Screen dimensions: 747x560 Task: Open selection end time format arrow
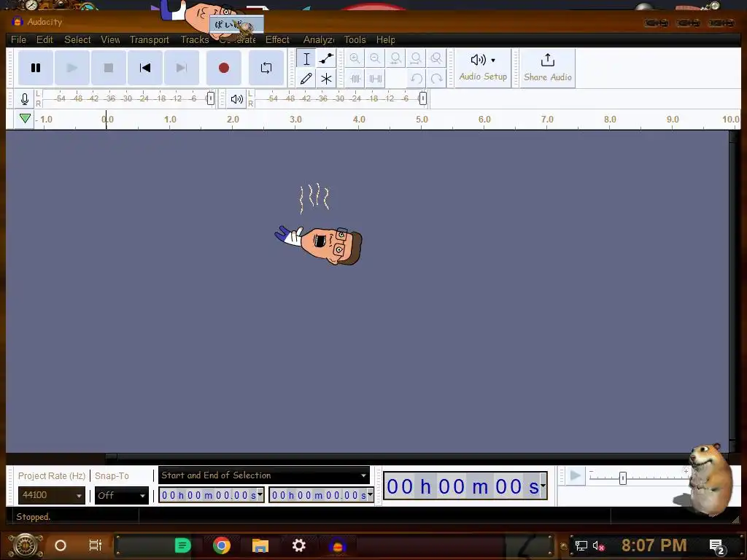coord(370,495)
